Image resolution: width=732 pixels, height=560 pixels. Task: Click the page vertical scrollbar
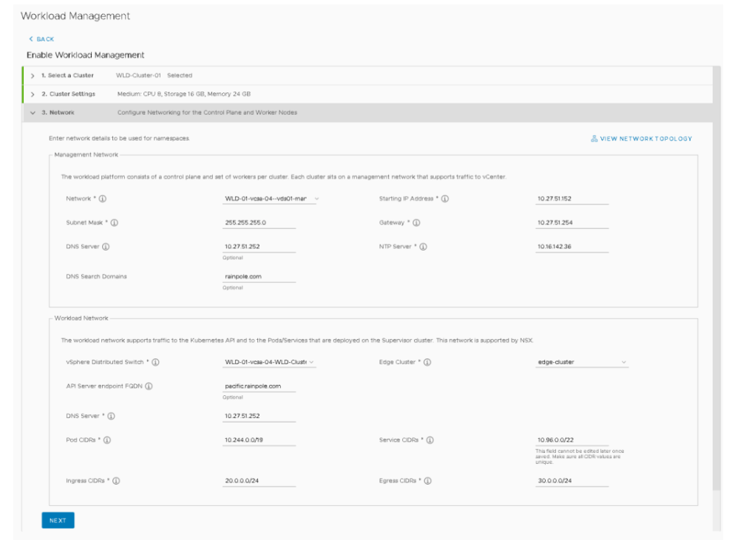click(x=716, y=280)
